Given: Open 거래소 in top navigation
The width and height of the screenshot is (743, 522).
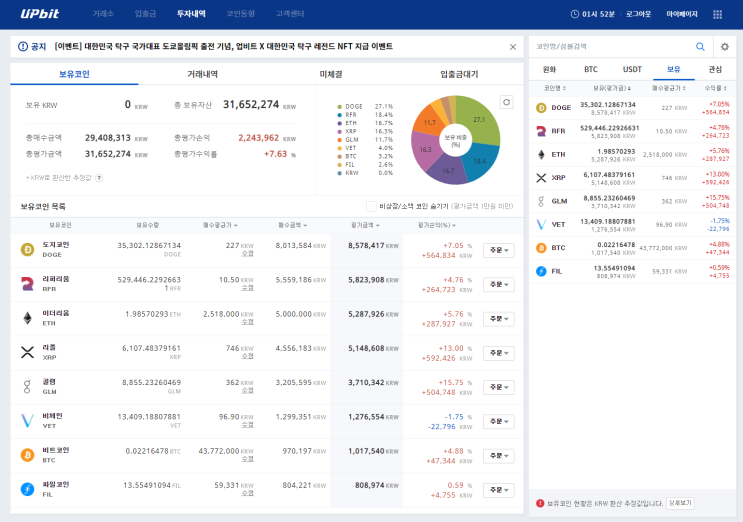Looking at the screenshot, I should tap(103, 14).
